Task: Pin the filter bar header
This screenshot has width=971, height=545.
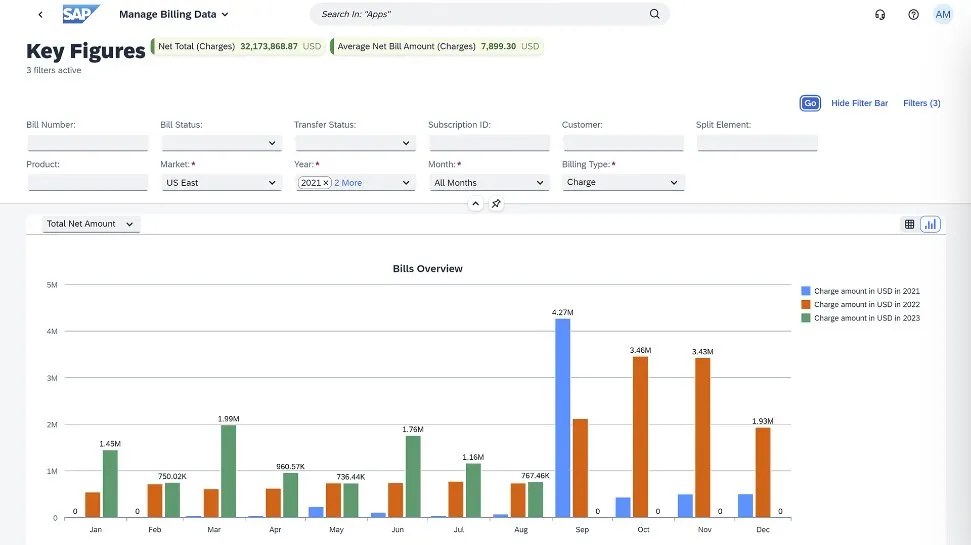Action: (x=496, y=204)
